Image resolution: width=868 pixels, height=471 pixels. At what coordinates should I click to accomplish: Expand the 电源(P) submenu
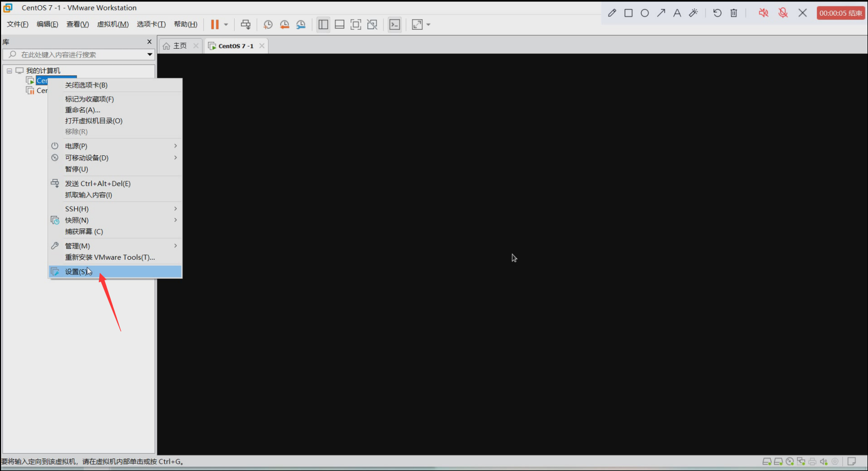(115, 146)
